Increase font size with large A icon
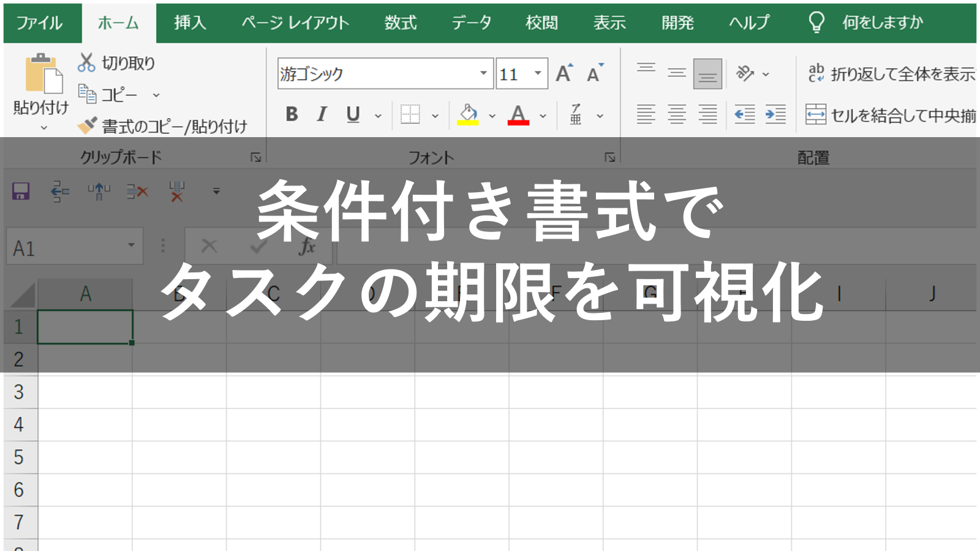The height and width of the screenshot is (551, 980). coord(564,73)
